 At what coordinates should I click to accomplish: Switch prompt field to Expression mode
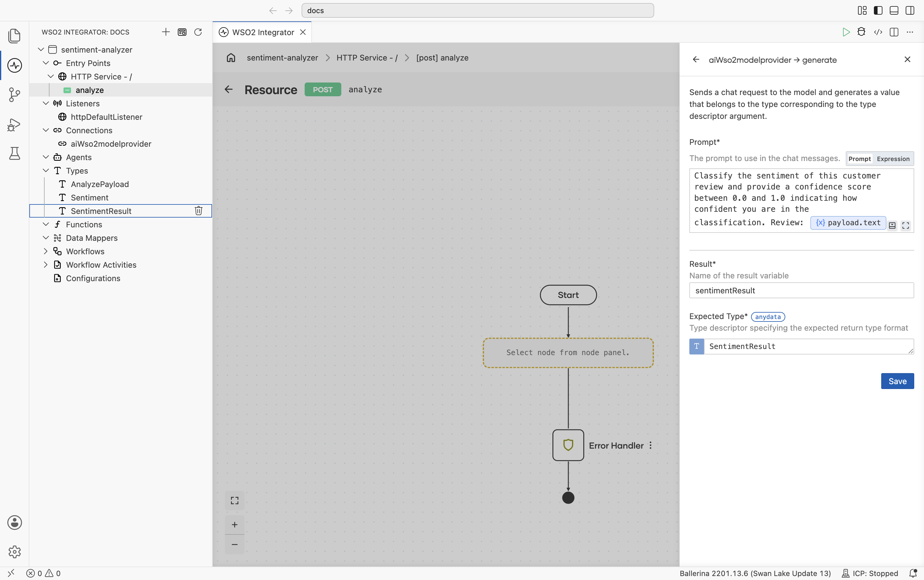(x=893, y=159)
